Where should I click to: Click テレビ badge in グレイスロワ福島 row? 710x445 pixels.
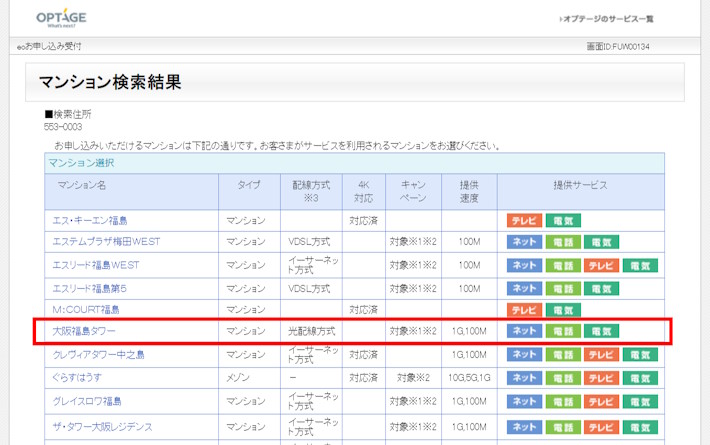pyautogui.click(x=601, y=402)
